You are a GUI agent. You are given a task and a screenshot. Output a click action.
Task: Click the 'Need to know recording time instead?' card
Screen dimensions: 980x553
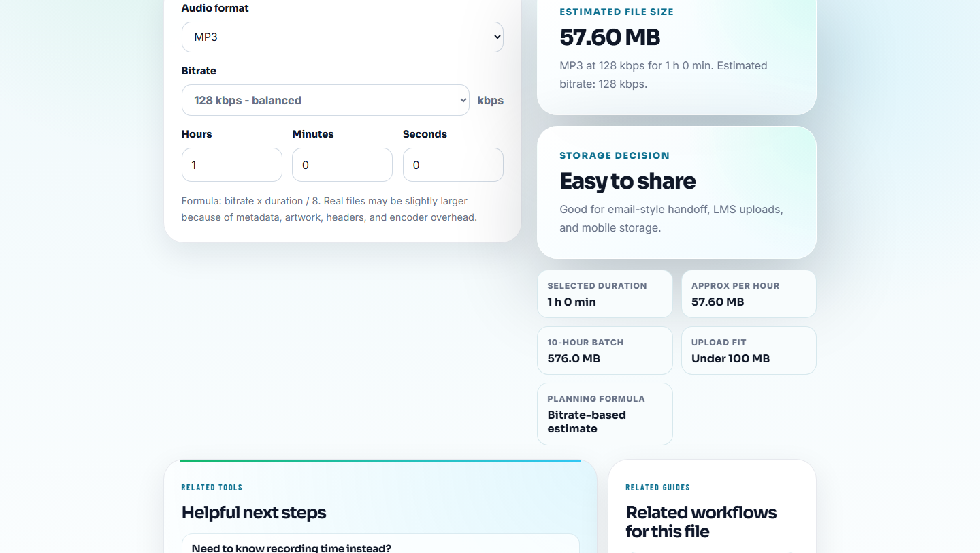[380, 543]
